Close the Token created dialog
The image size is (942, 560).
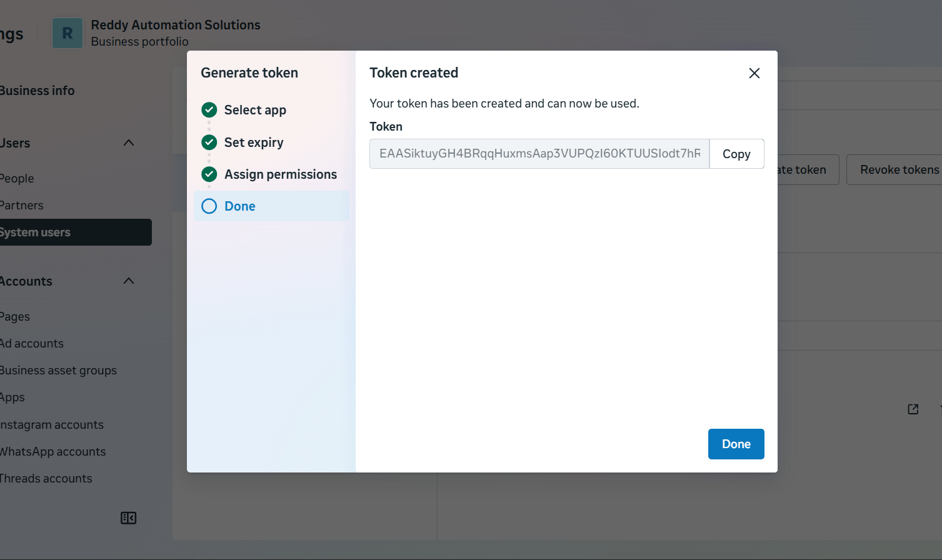click(x=754, y=73)
